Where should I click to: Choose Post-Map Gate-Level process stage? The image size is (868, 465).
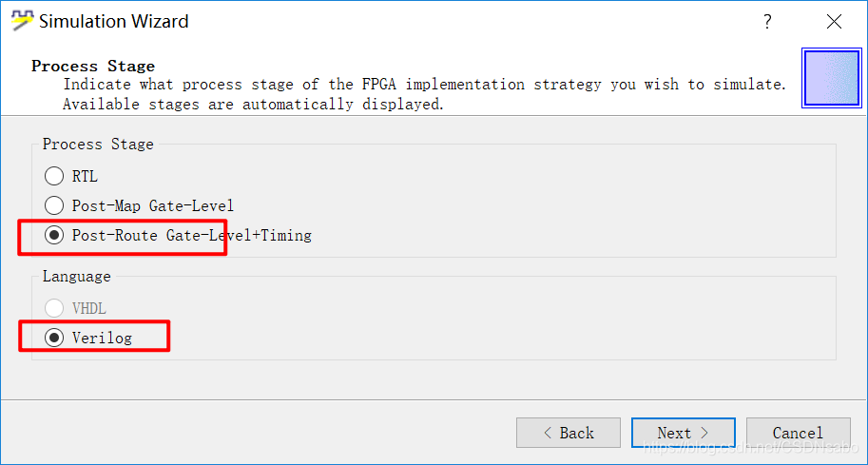[x=53, y=205]
